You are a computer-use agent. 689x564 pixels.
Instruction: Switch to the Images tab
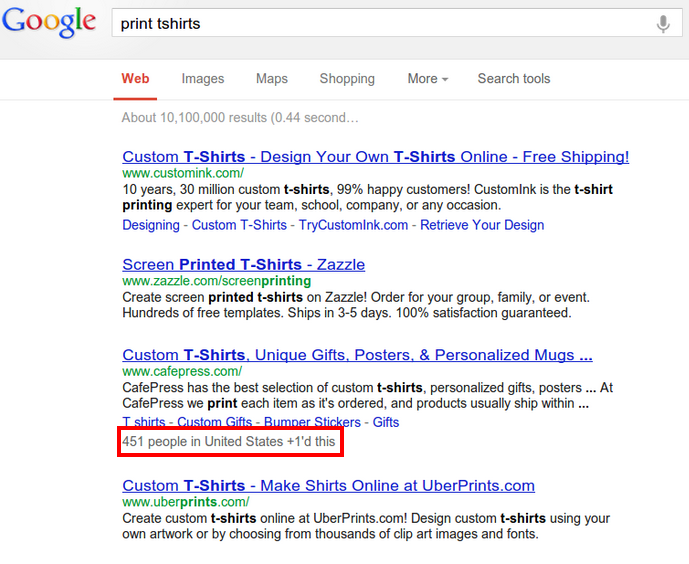coord(203,79)
